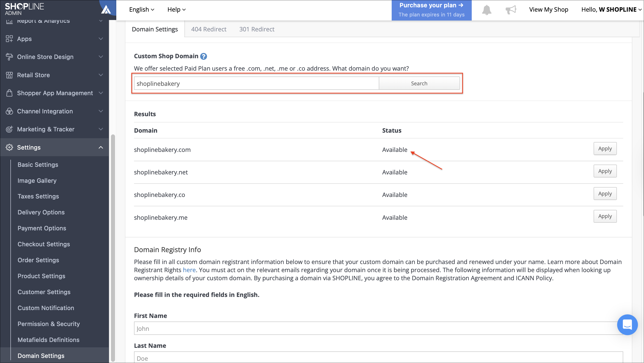644x363 pixels.
Task: Expand the Apps menu chevron
Action: [x=101, y=39]
